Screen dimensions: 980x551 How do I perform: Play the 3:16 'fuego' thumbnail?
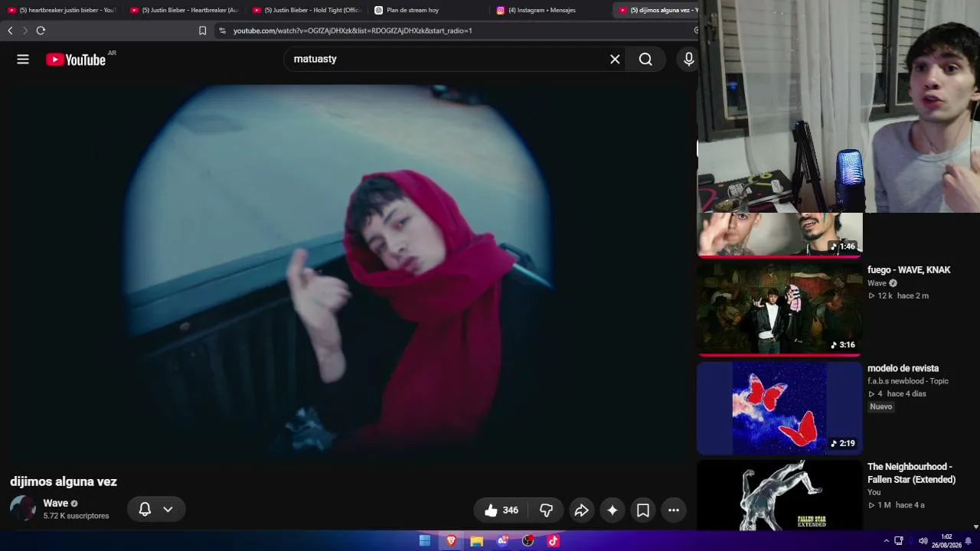[779, 308]
